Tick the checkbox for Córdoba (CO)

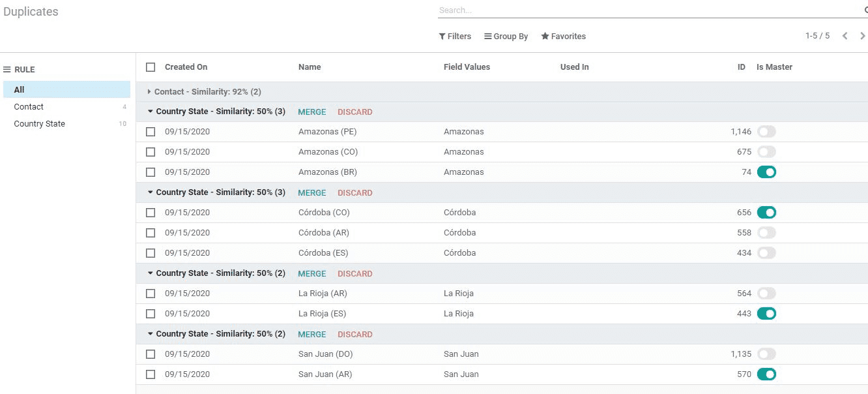point(151,213)
